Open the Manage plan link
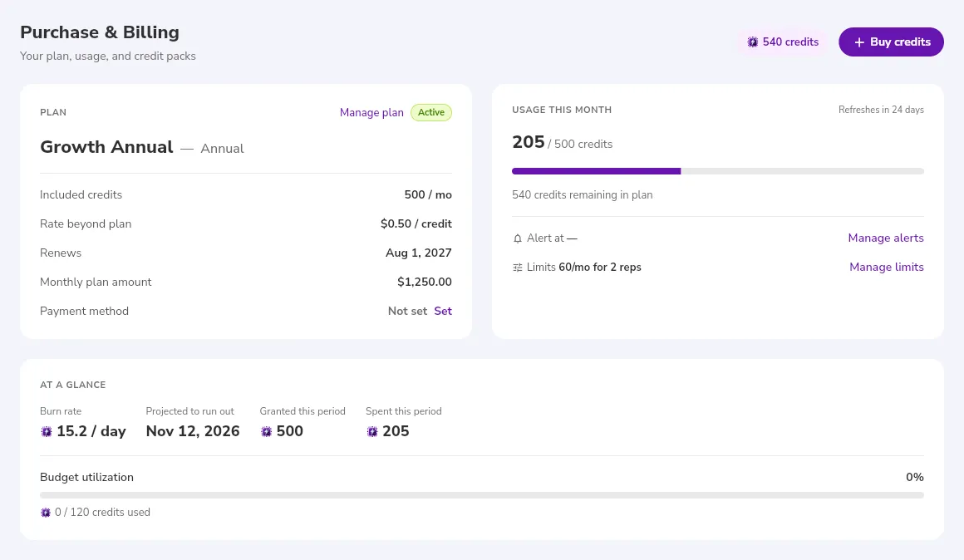 coord(371,112)
